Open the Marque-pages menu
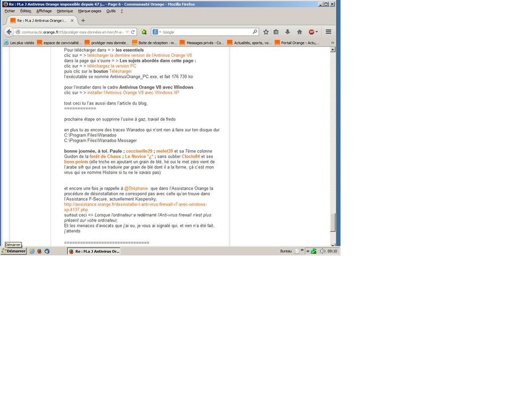The width and height of the screenshot is (532, 399). (x=89, y=11)
